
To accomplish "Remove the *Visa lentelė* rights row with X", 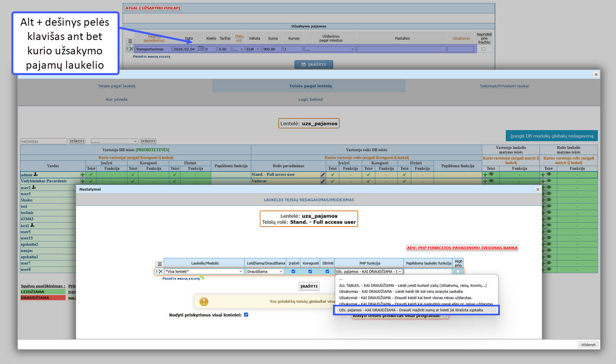I will [161, 272].
